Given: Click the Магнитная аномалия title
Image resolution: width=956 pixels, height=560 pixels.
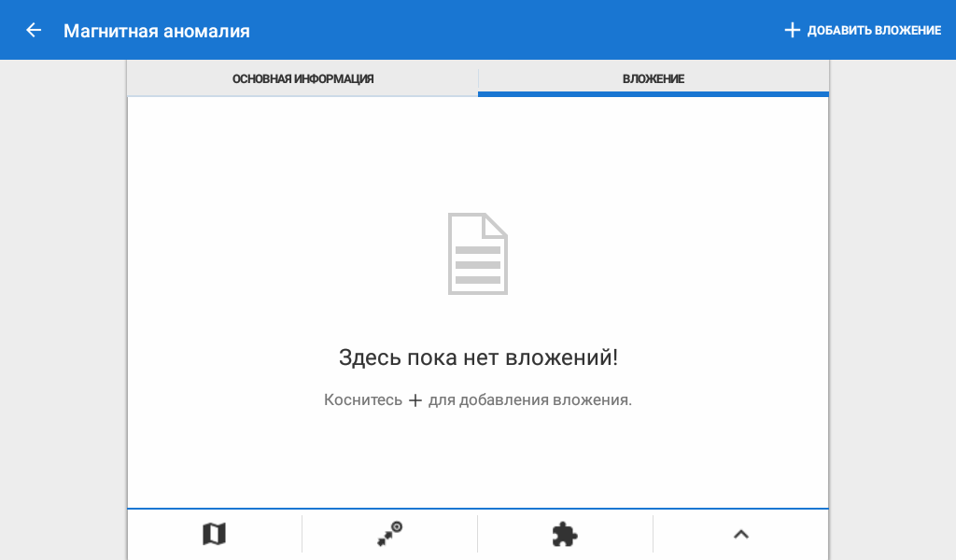Looking at the screenshot, I should (156, 31).
